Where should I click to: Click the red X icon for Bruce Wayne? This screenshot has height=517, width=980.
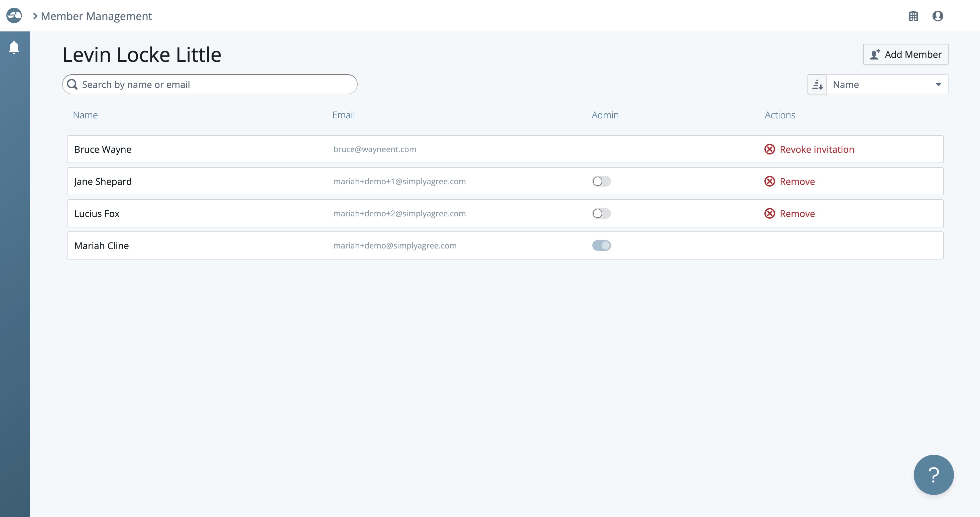point(769,149)
